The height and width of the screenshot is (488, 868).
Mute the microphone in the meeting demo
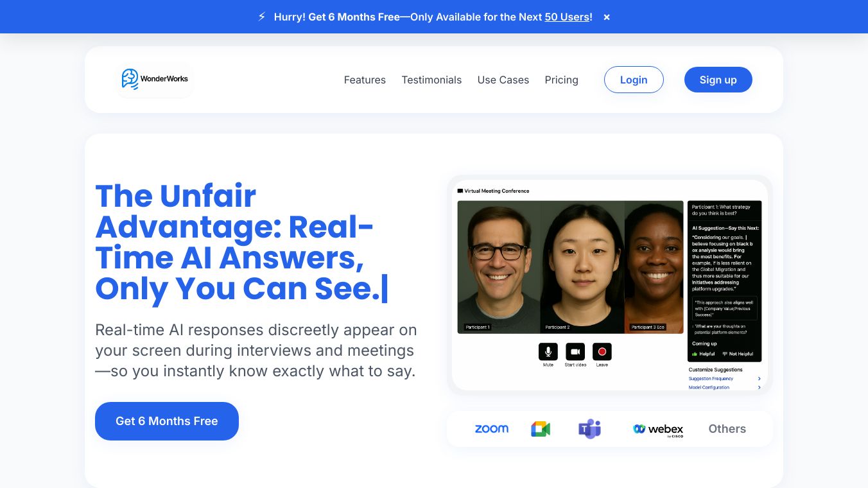(x=548, y=352)
